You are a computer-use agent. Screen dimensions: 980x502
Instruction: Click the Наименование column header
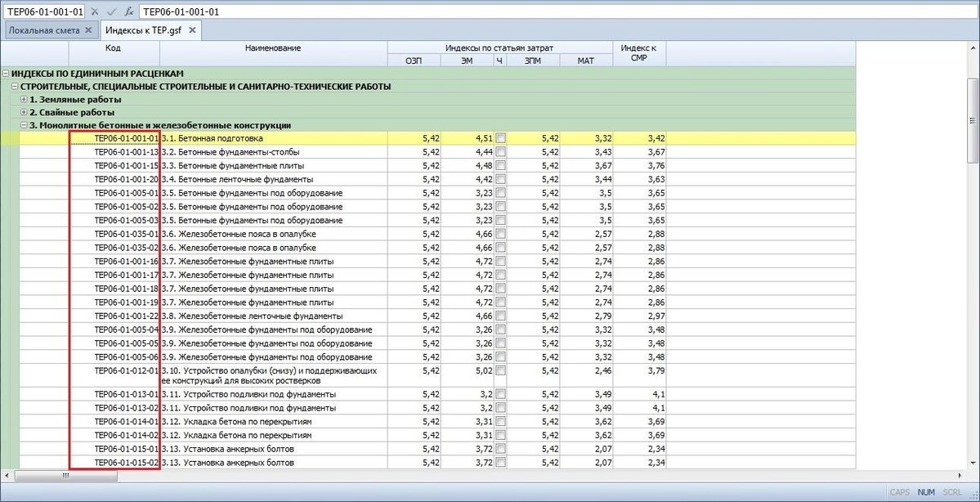click(273, 48)
